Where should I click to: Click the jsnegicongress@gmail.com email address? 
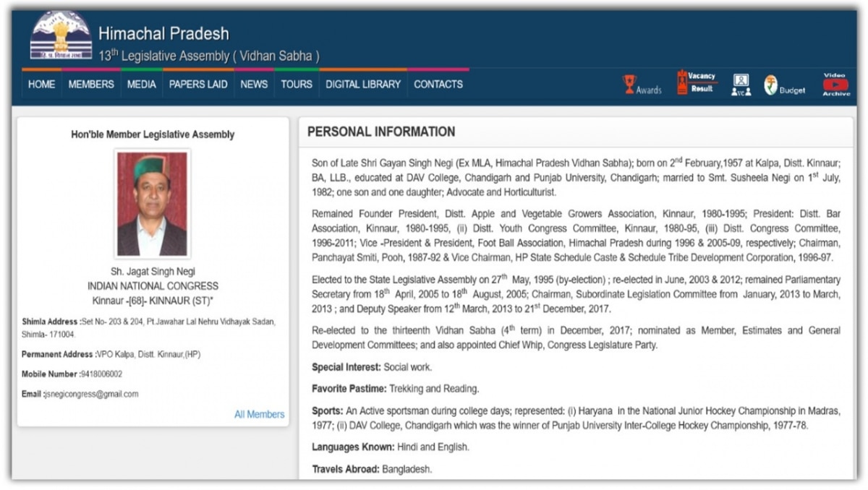(91, 394)
